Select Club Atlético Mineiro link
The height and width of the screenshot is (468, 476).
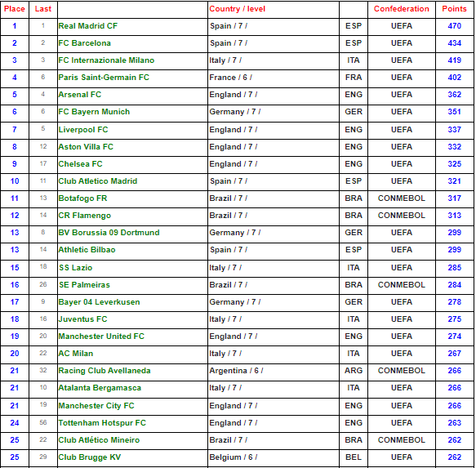click(x=99, y=440)
